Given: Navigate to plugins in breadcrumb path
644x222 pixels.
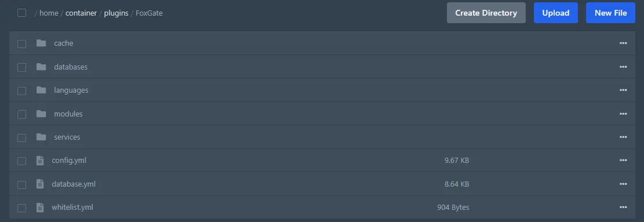Looking at the screenshot, I should (116, 13).
